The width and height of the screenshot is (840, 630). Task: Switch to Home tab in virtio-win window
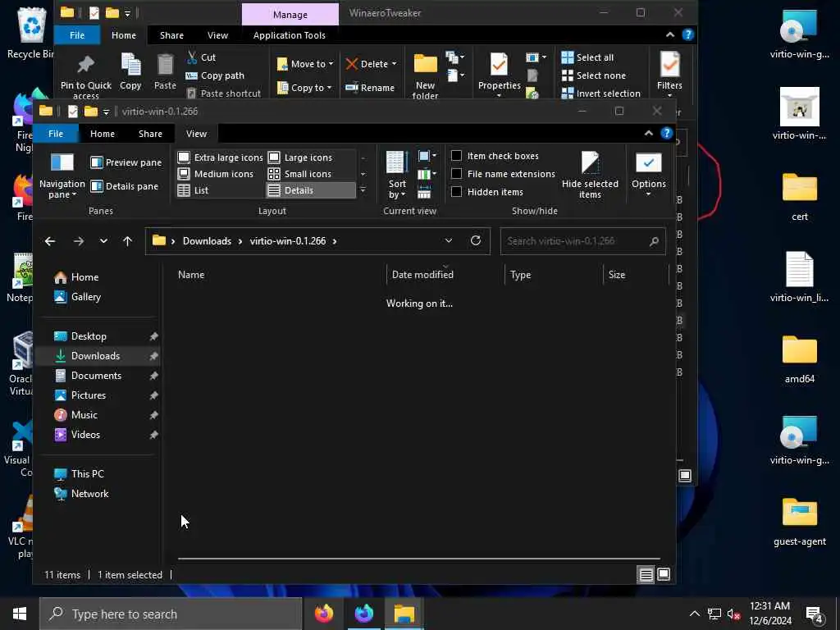point(103,134)
